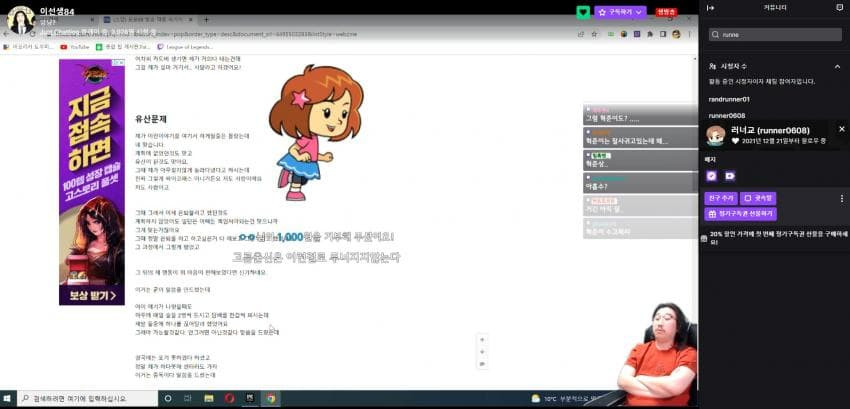Click the Windows taskbar search box

click(x=87, y=399)
